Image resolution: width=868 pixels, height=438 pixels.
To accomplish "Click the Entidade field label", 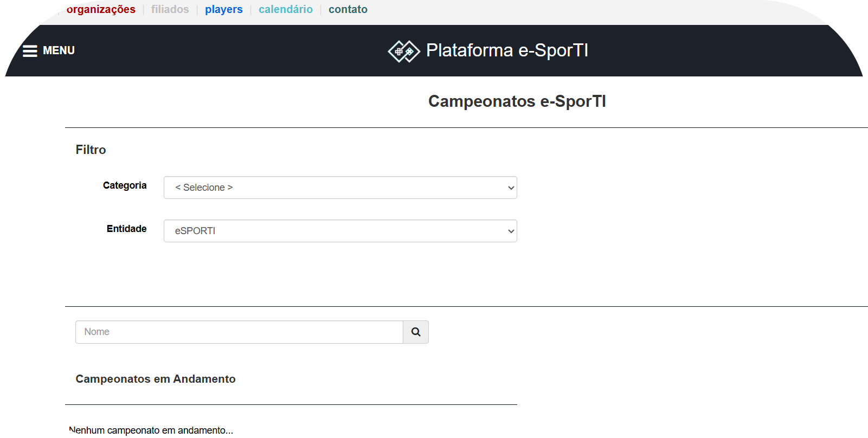I will pyautogui.click(x=126, y=229).
